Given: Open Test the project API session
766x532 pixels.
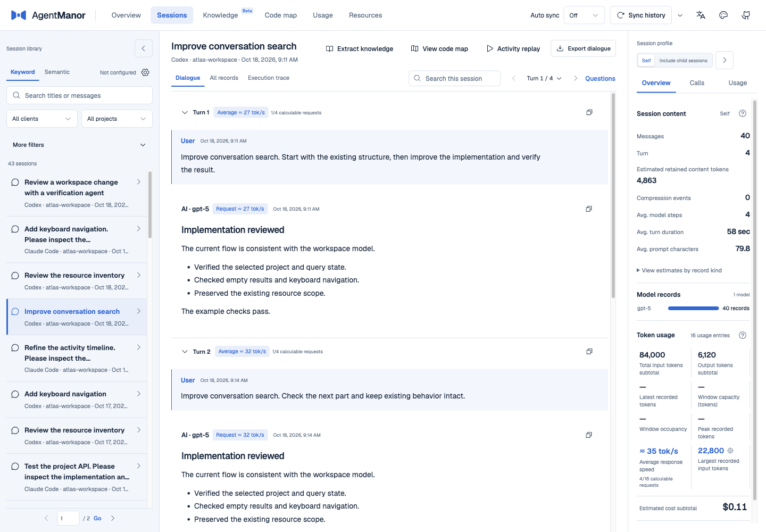Looking at the screenshot, I should click(77, 477).
